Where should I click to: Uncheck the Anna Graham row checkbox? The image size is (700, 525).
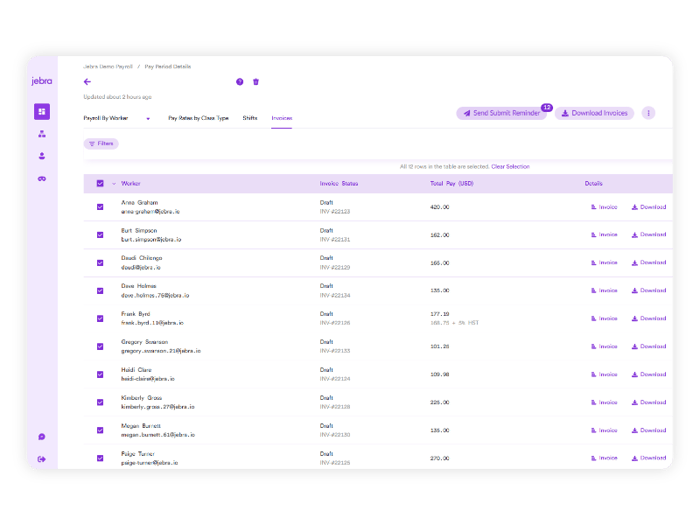point(100,207)
